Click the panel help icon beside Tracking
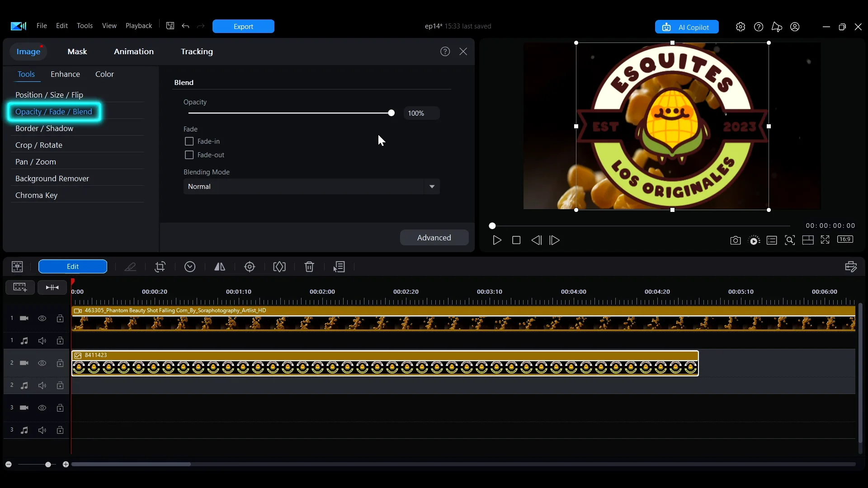Screen dimensions: 868x488 tap(445, 52)
